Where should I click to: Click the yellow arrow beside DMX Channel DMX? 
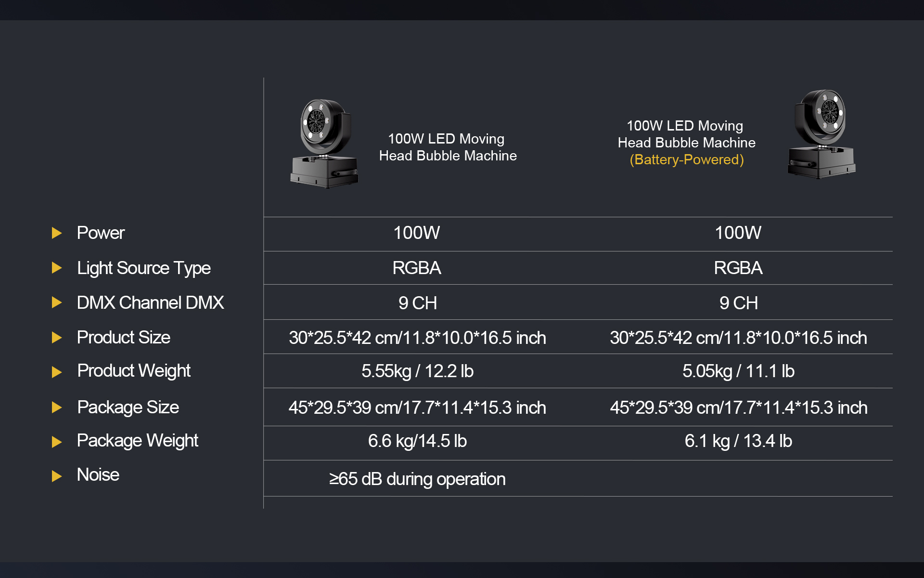tap(57, 302)
